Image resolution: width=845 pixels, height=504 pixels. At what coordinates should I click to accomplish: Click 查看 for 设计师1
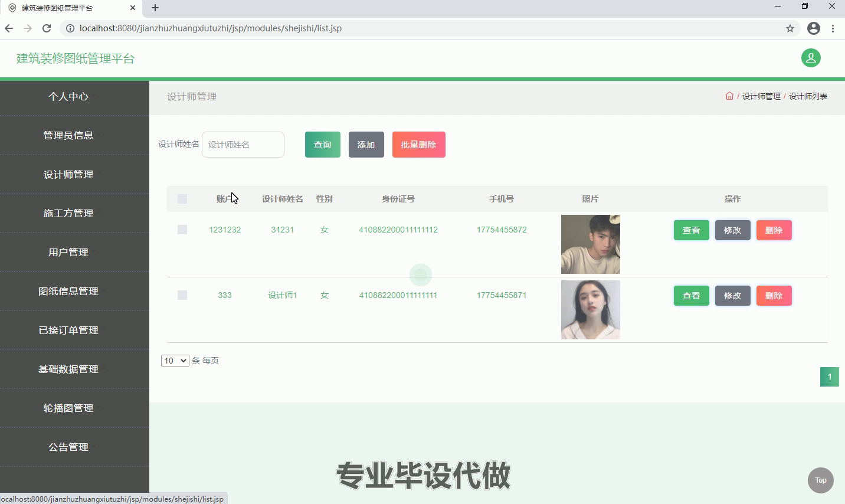tap(692, 296)
